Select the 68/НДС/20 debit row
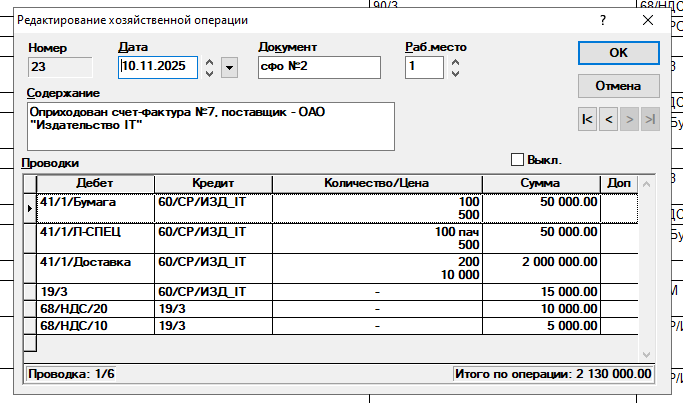This screenshot has width=683, height=403. (95, 308)
